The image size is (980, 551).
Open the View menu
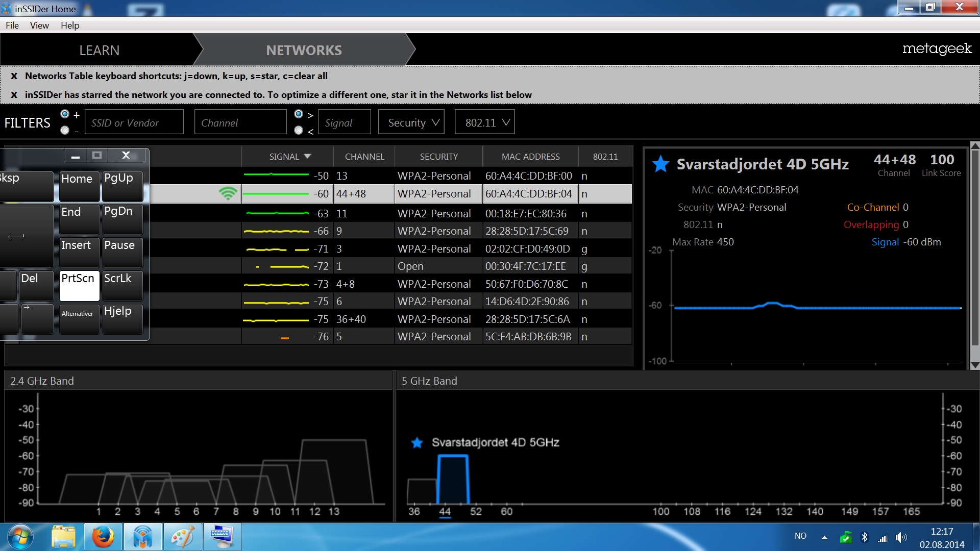(39, 26)
